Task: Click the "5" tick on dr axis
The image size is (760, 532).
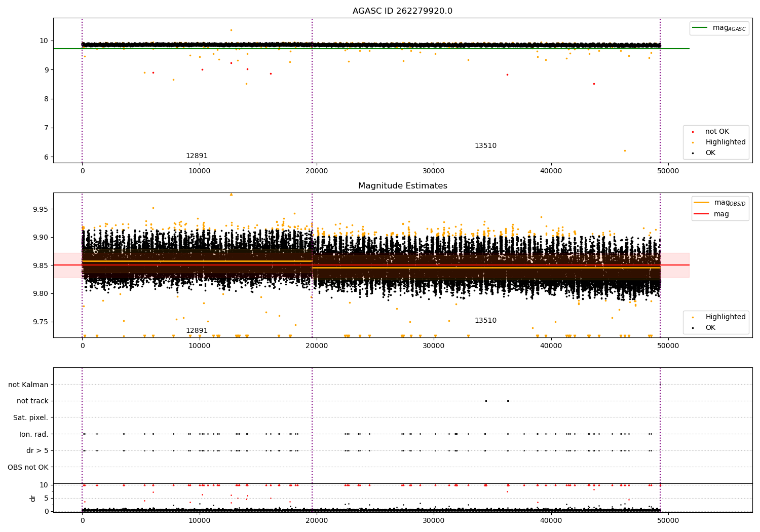Action: pyautogui.click(x=47, y=498)
